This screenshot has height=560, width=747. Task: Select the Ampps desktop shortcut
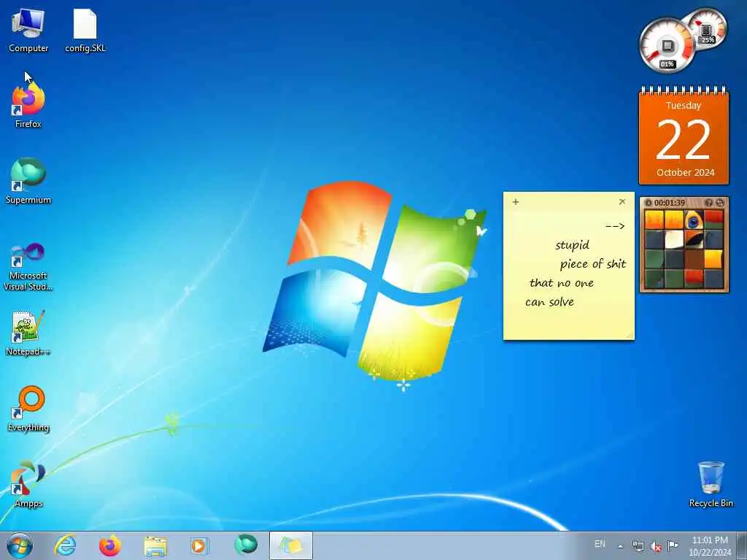point(28,484)
